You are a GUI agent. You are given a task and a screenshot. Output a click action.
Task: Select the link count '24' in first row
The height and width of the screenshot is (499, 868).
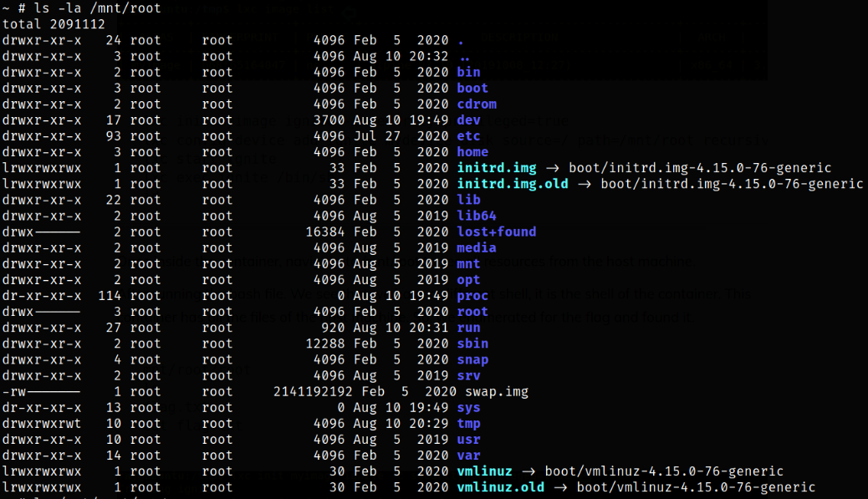click(114, 40)
